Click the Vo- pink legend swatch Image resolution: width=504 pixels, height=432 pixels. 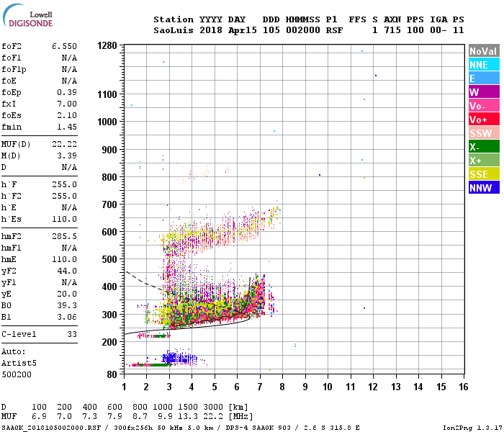pos(484,106)
